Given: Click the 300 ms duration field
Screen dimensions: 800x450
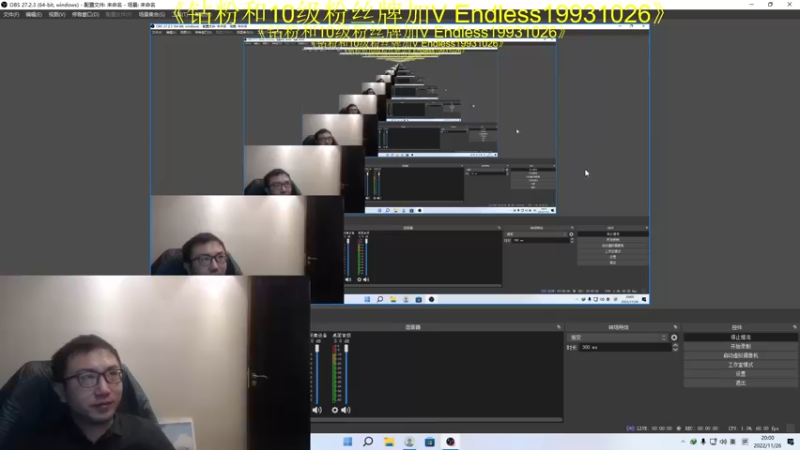Looking at the screenshot, I should pos(625,347).
